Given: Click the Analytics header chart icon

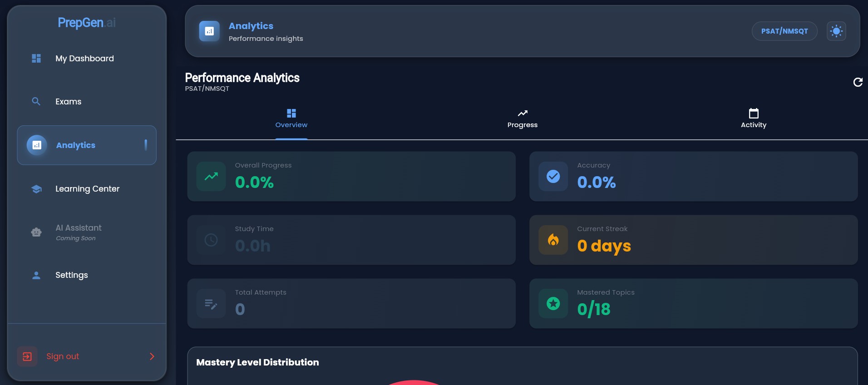Looking at the screenshot, I should click(x=209, y=31).
